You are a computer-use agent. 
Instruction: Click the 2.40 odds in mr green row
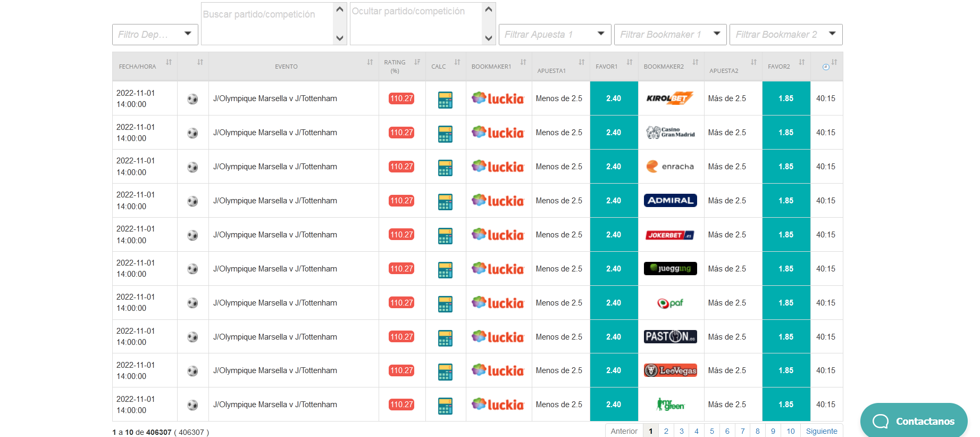(614, 405)
